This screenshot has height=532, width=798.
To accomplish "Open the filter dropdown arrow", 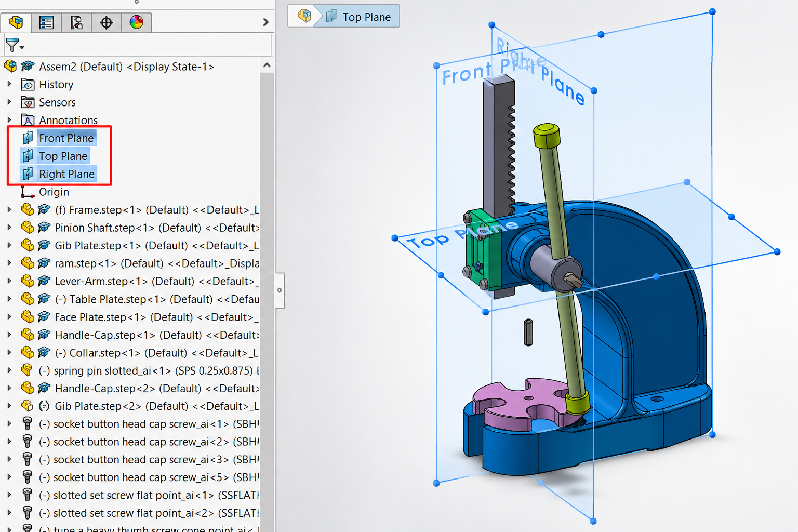I will coord(22,47).
